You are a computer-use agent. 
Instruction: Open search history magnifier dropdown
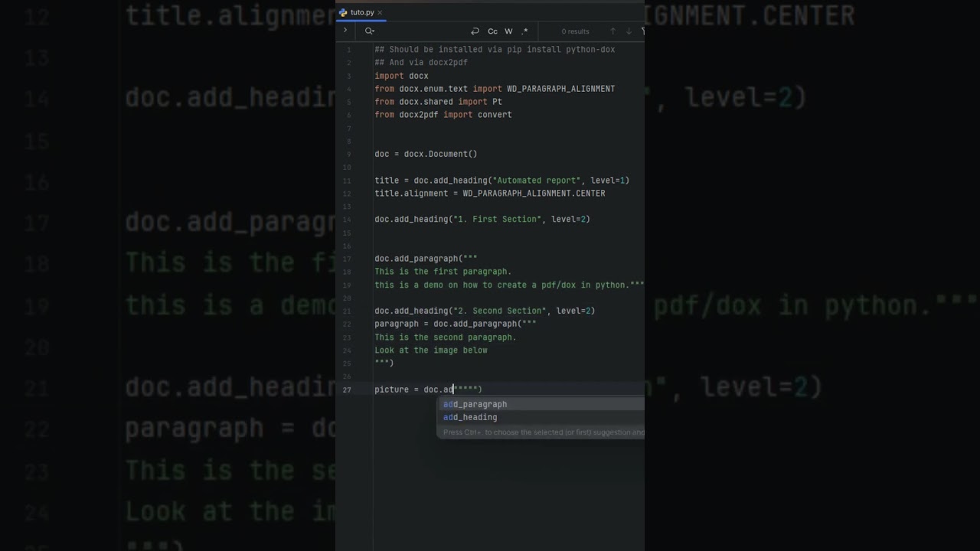point(370,31)
